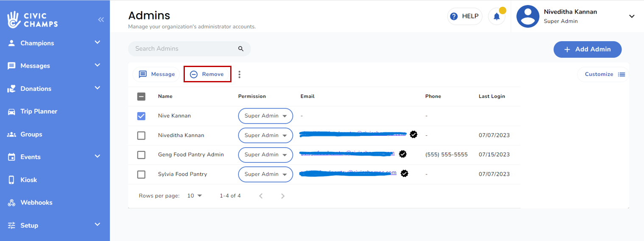Open Webhooks in the sidebar
Screen dimensions: 644x241
coord(36,203)
